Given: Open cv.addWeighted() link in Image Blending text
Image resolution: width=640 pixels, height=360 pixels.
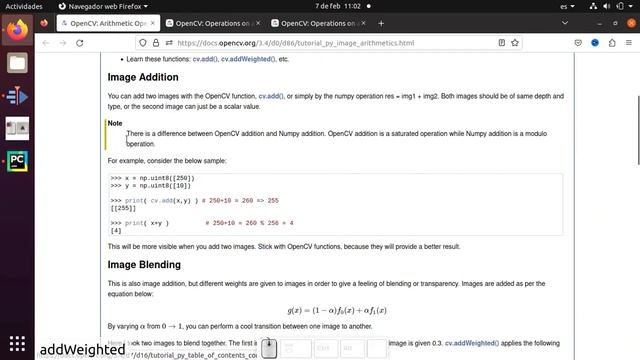Looking at the screenshot, I should coord(472,343).
